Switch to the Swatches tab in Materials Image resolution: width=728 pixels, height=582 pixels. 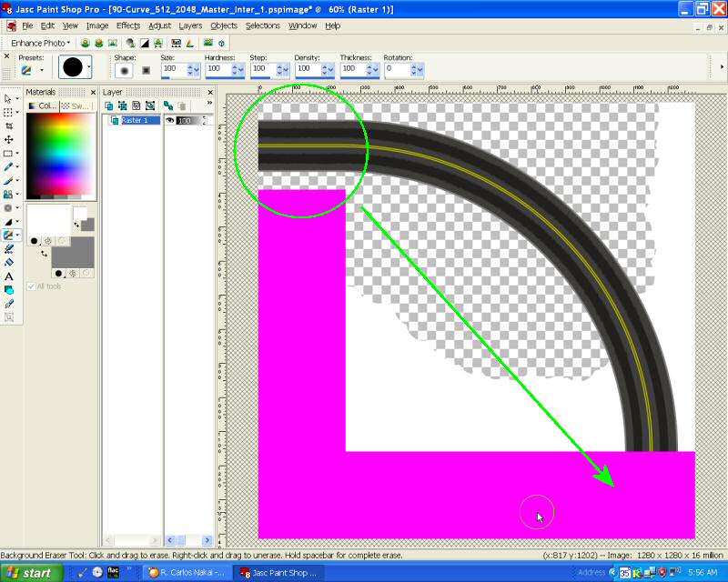[80, 105]
